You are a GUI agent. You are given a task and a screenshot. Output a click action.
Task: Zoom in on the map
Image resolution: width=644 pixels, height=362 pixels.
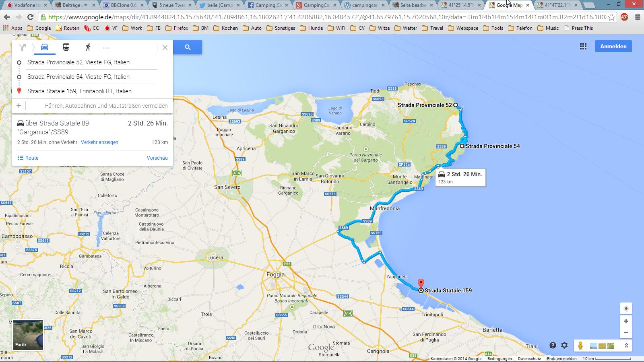(626, 321)
